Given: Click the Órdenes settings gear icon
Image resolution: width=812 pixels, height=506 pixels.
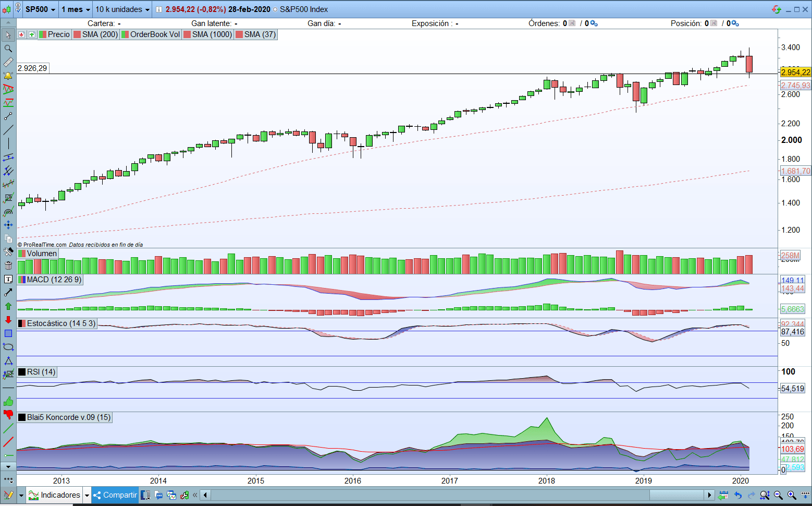Looking at the screenshot, I should tap(594, 23).
